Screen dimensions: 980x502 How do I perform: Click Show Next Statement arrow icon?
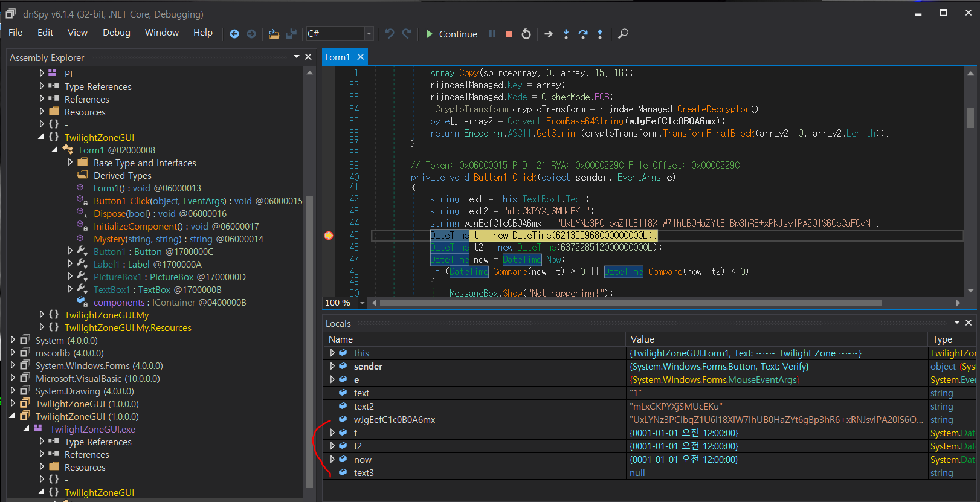click(x=549, y=34)
